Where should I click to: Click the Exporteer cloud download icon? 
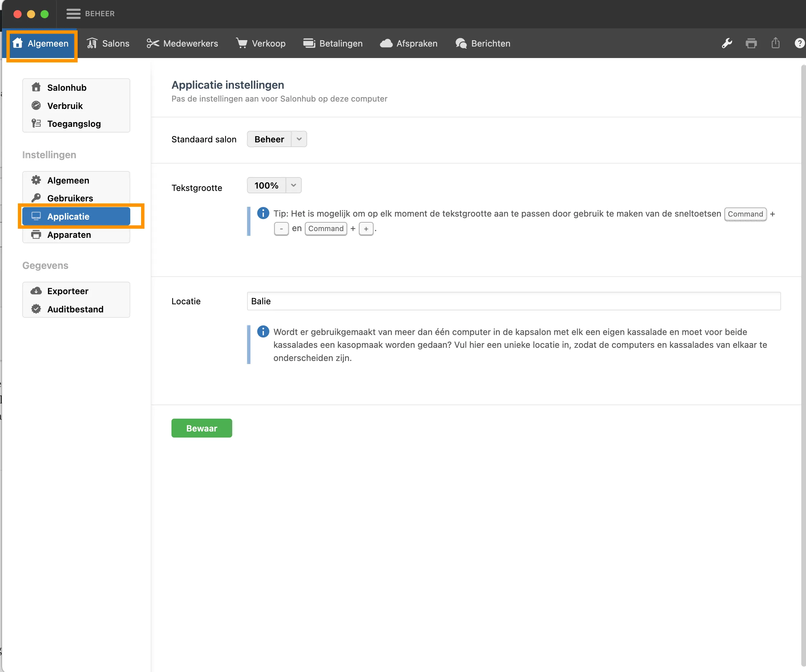pyautogui.click(x=36, y=291)
